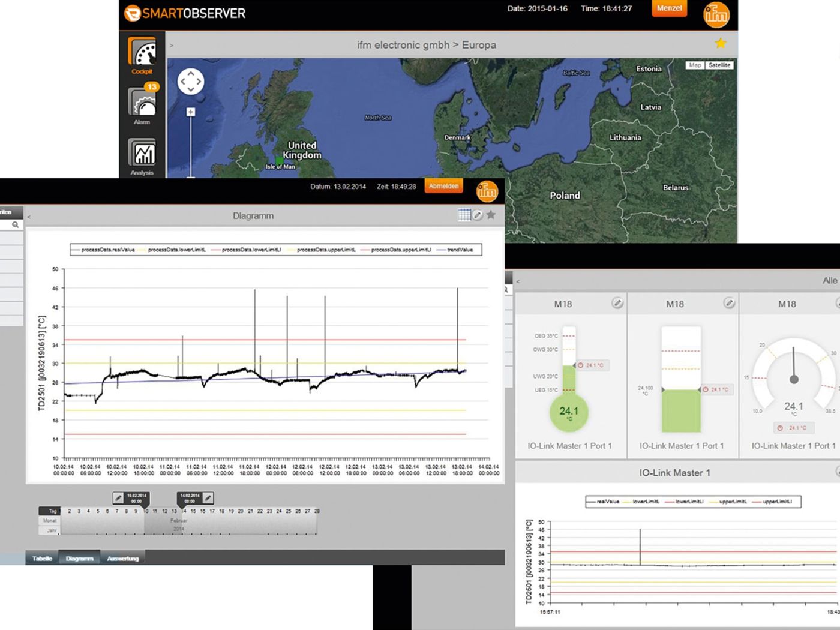Mark the Diagramm view as favorite with the star
This screenshot has height=630, width=840.
coord(491,215)
